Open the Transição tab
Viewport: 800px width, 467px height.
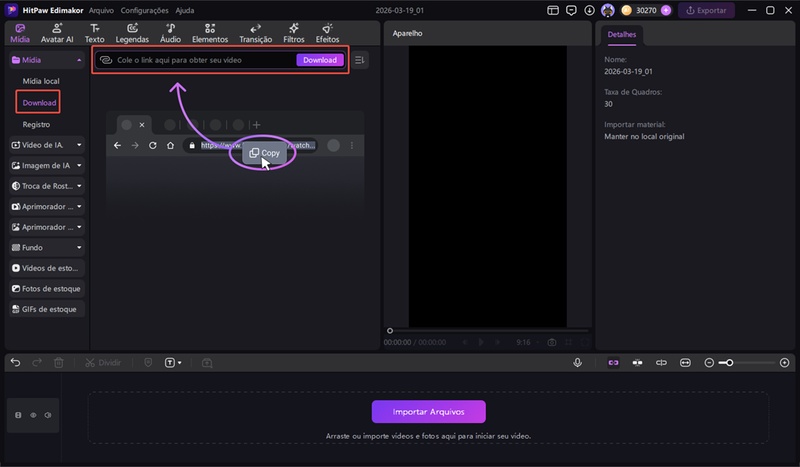point(256,33)
